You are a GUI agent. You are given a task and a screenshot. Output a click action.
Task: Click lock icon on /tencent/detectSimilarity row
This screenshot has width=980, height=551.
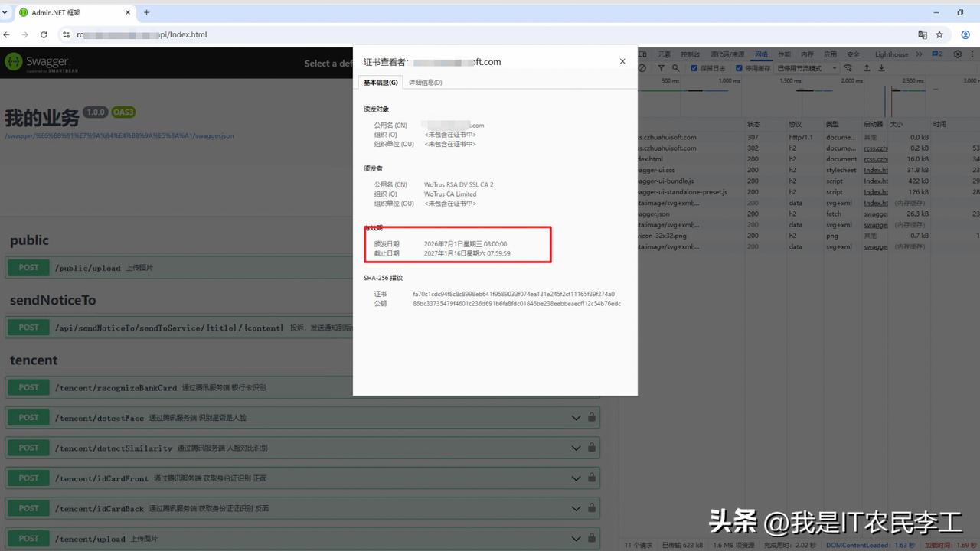[x=592, y=448]
